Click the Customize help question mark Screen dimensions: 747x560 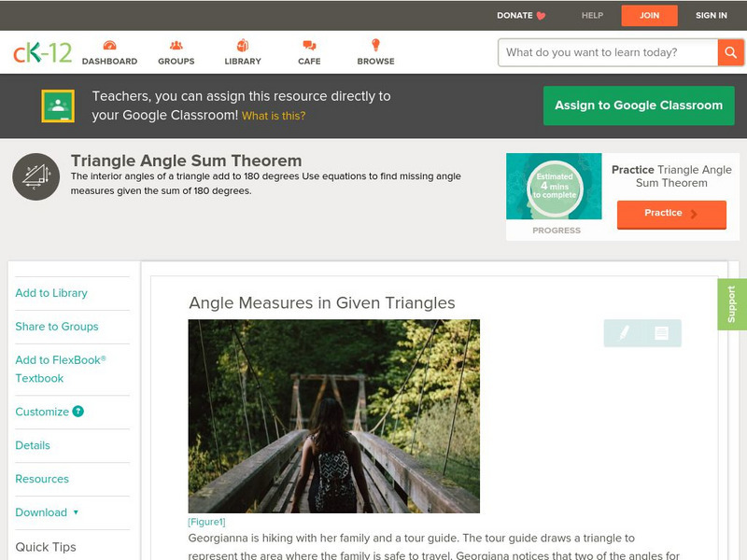[x=78, y=412]
